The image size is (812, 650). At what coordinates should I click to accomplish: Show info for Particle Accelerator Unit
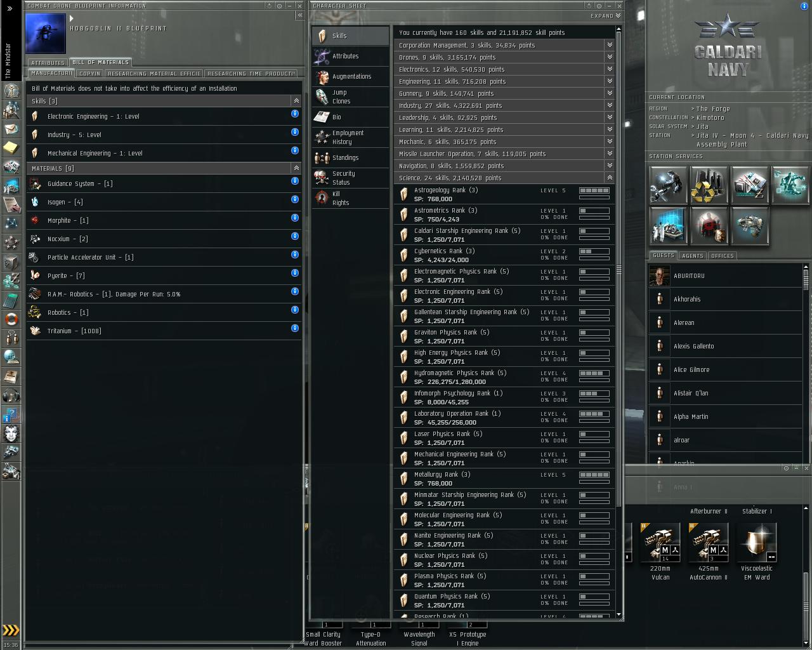[295, 255]
